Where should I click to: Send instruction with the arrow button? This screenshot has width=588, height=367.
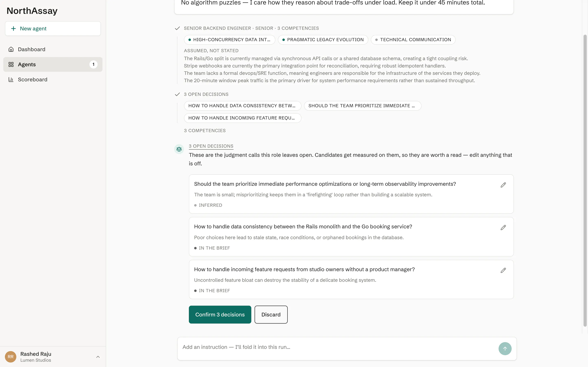tap(505, 349)
